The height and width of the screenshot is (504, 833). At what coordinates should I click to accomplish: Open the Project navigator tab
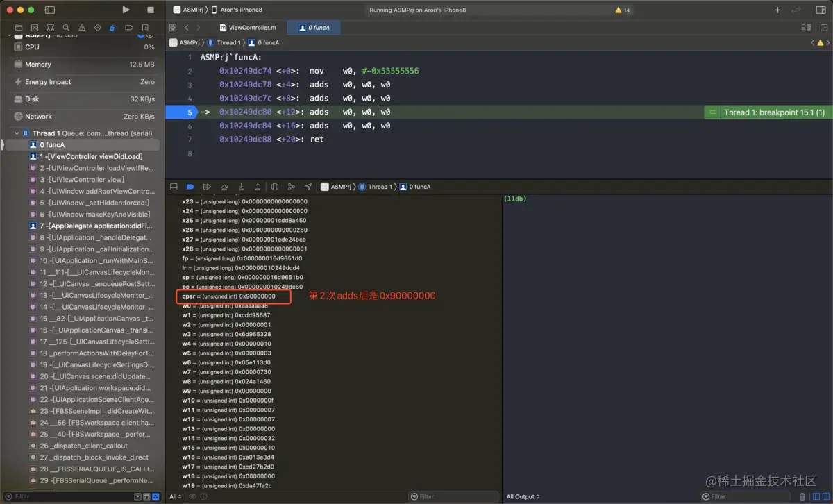pos(18,28)
